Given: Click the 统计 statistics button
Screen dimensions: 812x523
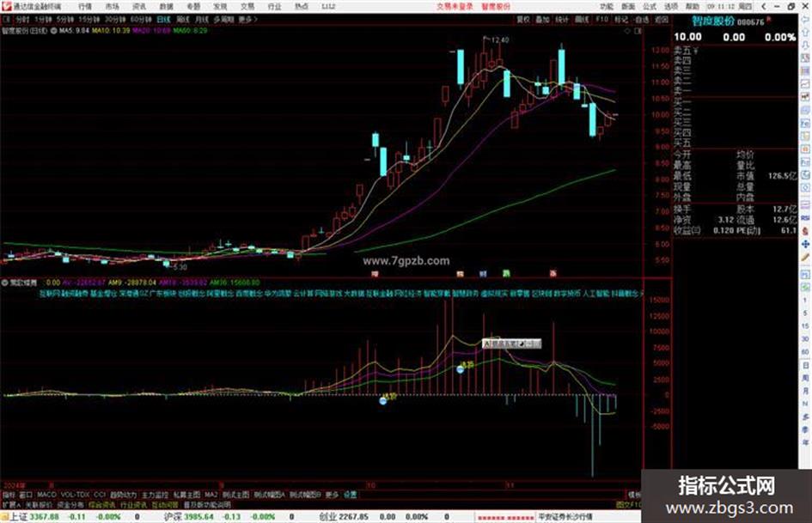Looking at the screenshot, I should tap(562, 19).
